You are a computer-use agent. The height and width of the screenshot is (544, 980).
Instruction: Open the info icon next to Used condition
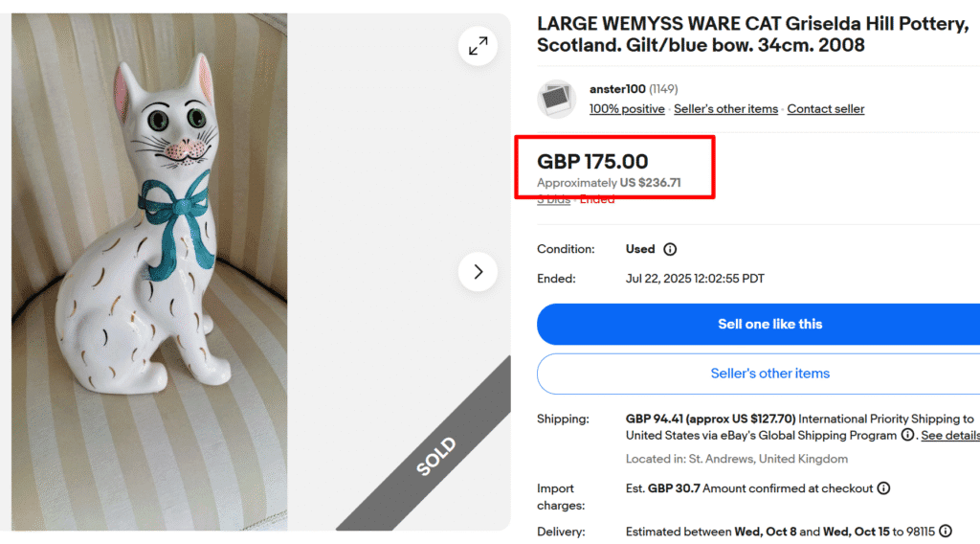pos(670,249)
